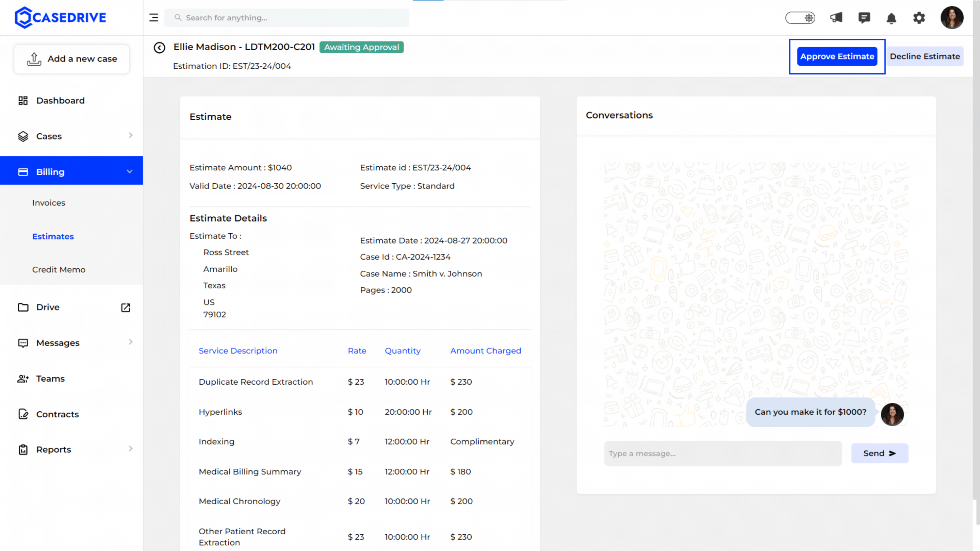Open Drive external link icon
This screenshot has height=551, width=980.
(126, 307)
